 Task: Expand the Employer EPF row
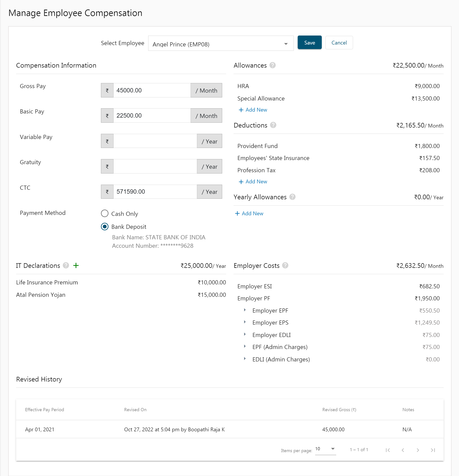[x=245, y=310]
